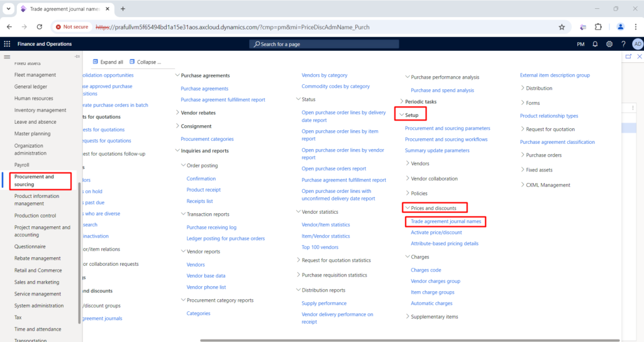Screen dimensions: 644x342
Task: Open the Rebate management module
Action: tap(37, 258)
